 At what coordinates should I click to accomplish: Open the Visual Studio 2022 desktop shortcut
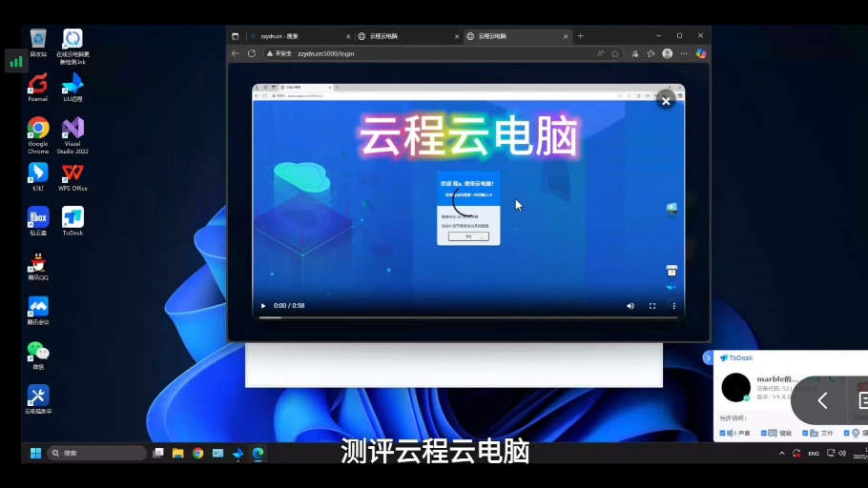72,135
